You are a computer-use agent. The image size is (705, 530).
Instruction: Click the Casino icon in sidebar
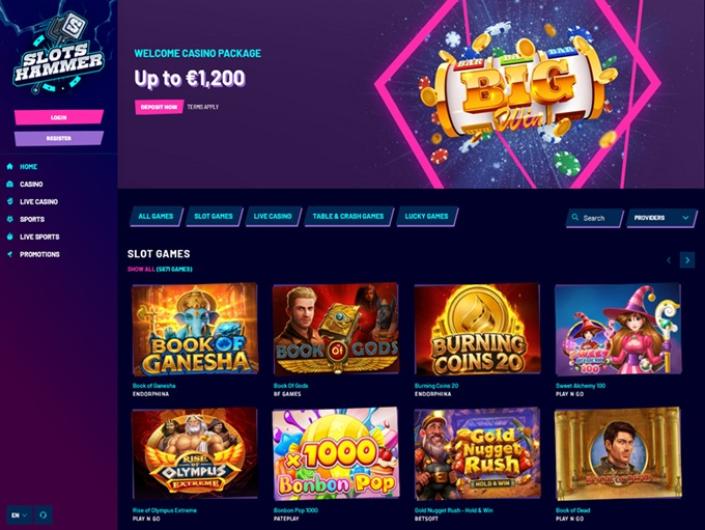[x=10, y=184]
